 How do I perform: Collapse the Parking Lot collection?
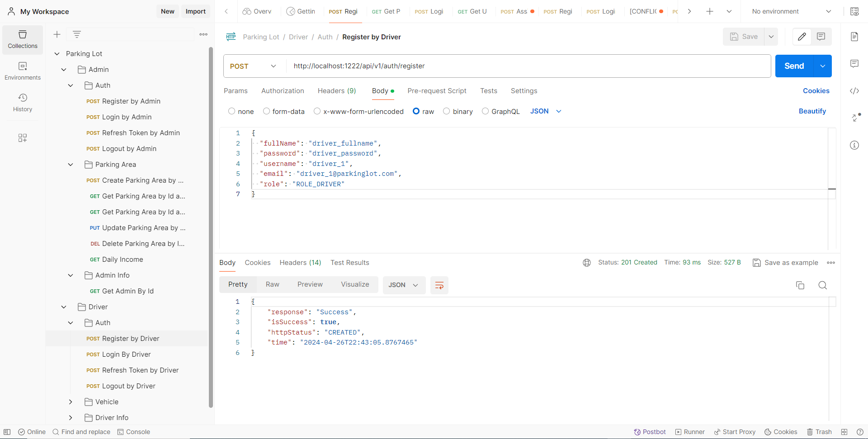57,54
